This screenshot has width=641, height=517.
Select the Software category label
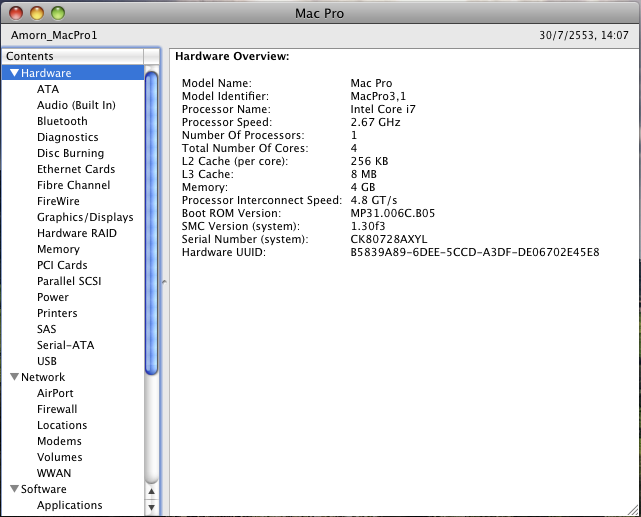pyautogui.click(x=44, y=489)
